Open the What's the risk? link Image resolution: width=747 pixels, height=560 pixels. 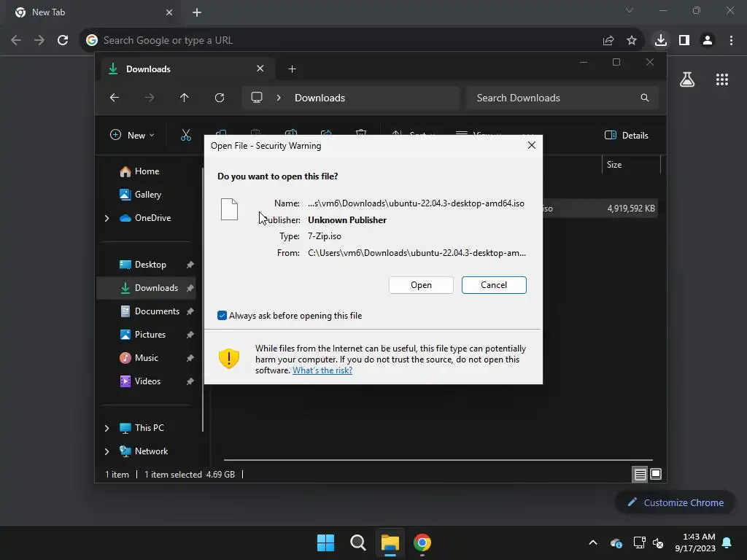tap(322, 370)
